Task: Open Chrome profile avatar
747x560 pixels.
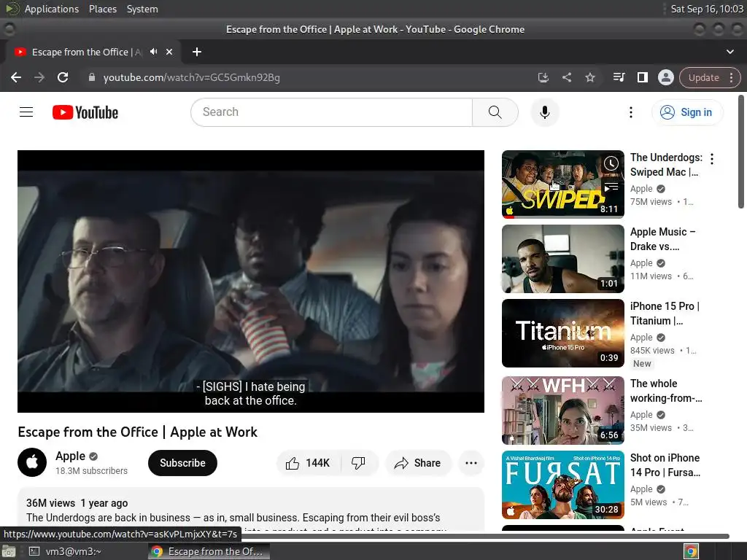Action: [x=665, y=77]
